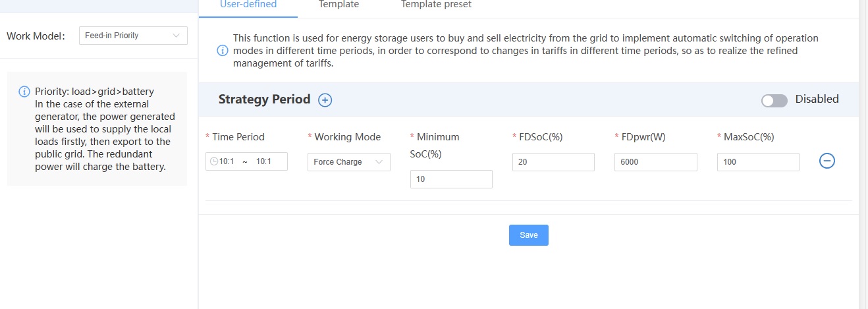Click the Time Period start time
This screenshot has height=309, width=868.
point(229,162)
